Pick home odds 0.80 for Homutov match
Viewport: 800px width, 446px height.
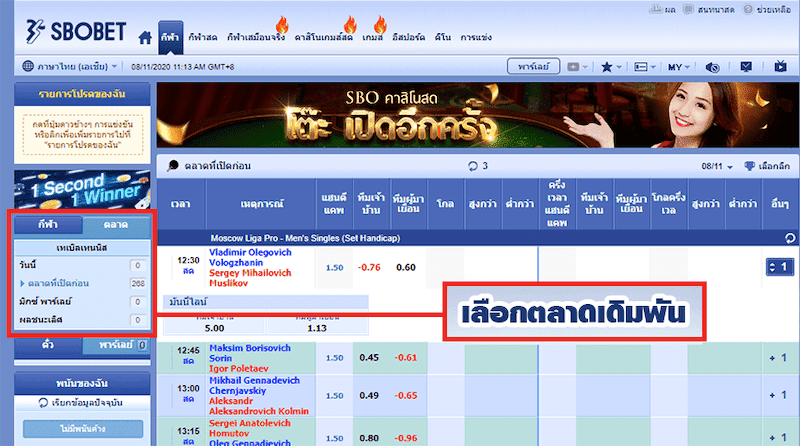click(369, 438)
